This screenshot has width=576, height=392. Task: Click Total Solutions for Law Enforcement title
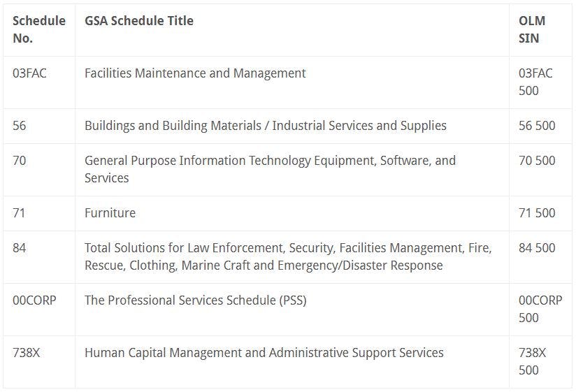pyautogui.click(x=288, y=256)
